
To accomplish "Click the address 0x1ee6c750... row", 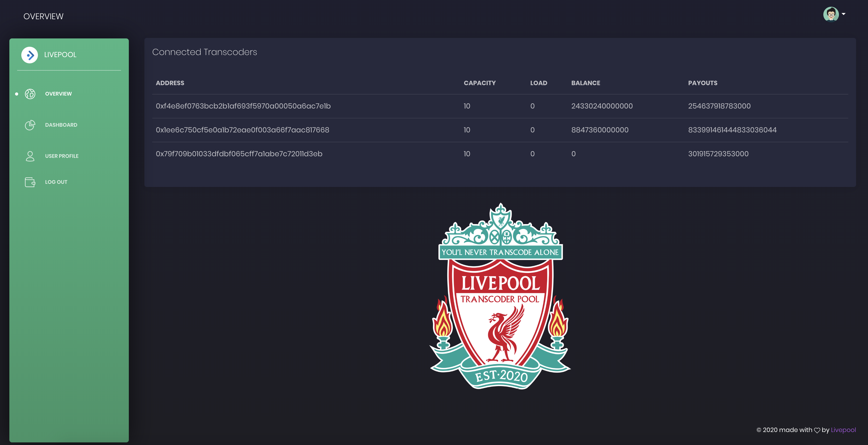I will pyautogui.click(x=242, y=130).
